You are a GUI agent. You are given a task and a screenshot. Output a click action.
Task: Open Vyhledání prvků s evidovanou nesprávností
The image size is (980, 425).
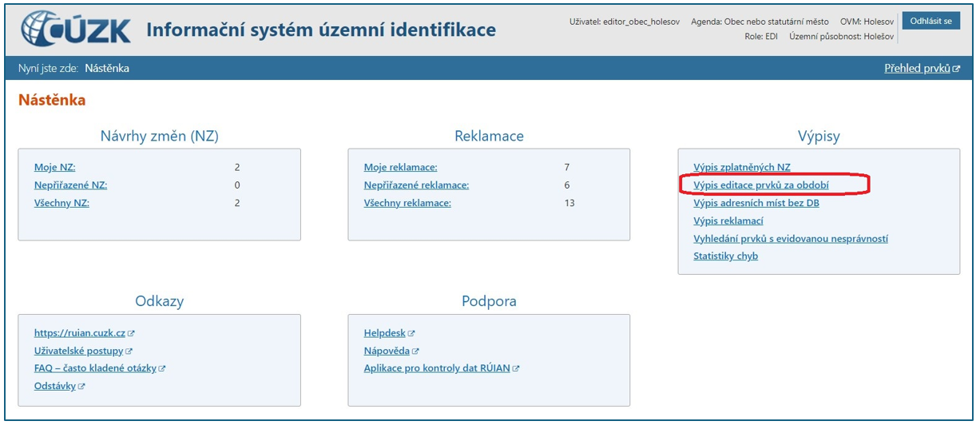(790, 238)
